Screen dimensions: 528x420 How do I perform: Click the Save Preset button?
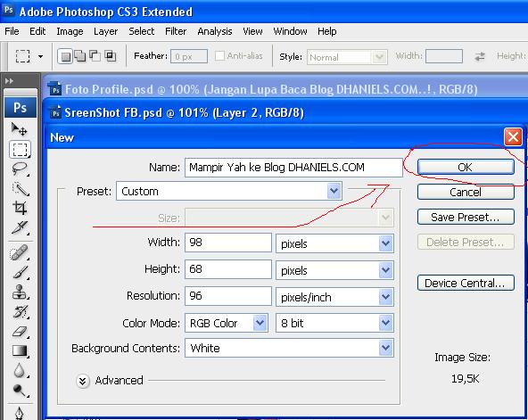point(466,217)
